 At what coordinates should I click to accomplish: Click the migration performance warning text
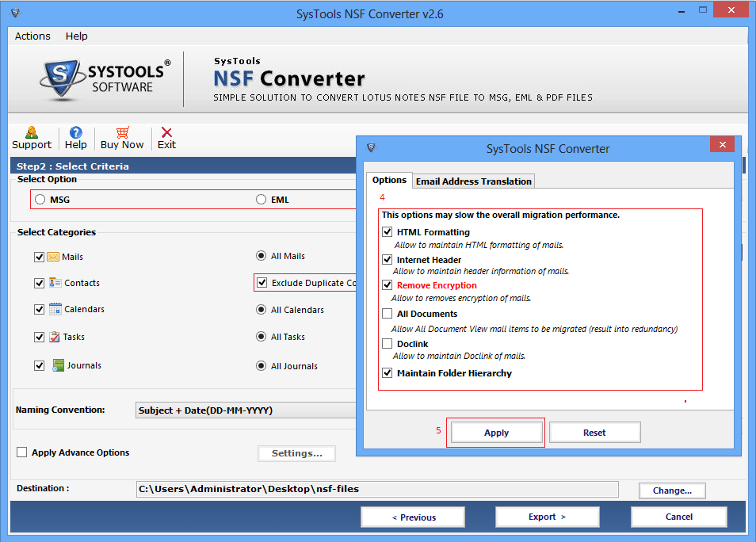click(x=501, y=215)
